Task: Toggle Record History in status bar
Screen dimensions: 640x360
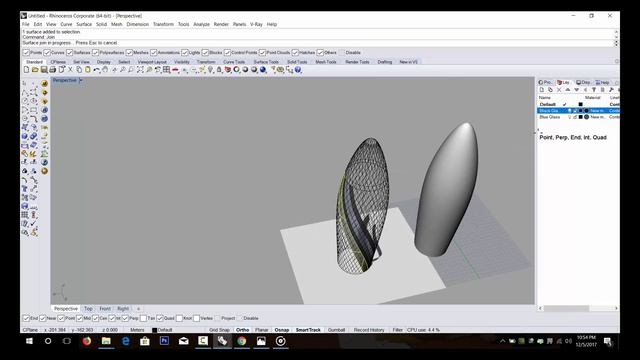Action: [x=369, y=330]
